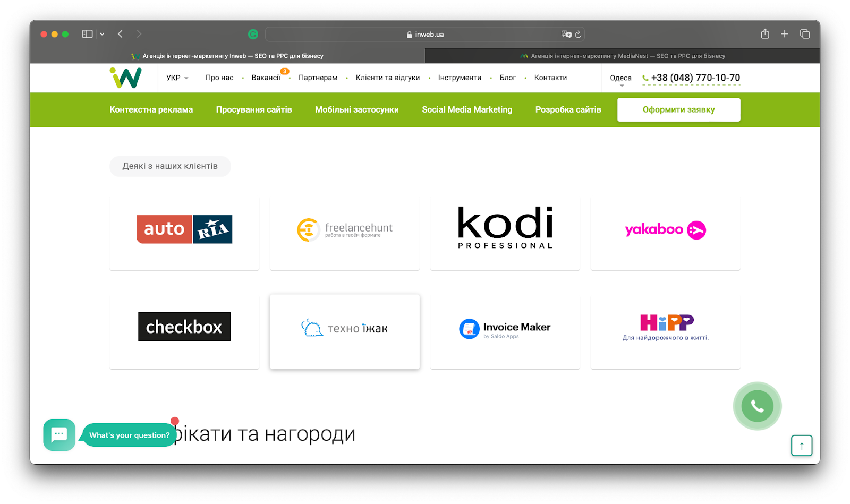
Task: Open the техно їжак client card
Action: (x=345, y=332)
